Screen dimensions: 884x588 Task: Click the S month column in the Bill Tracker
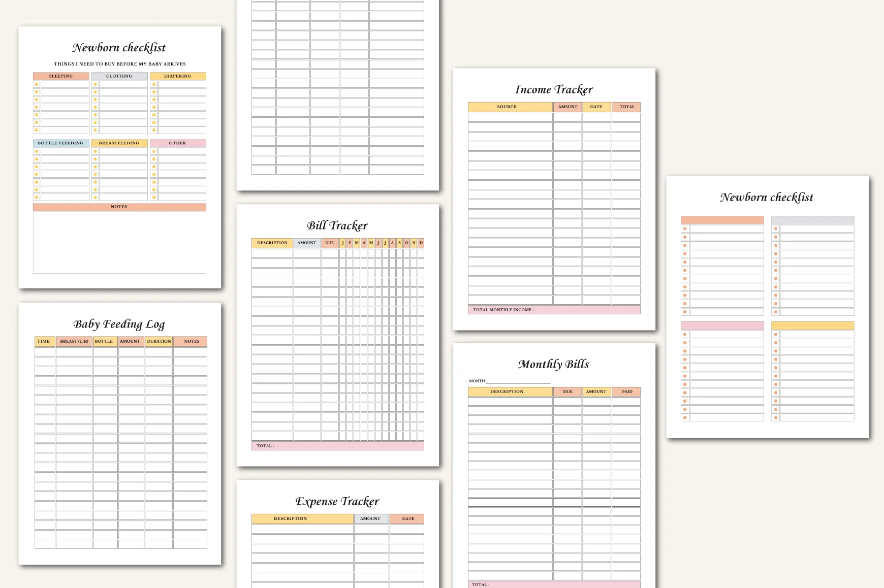[399, 243]
